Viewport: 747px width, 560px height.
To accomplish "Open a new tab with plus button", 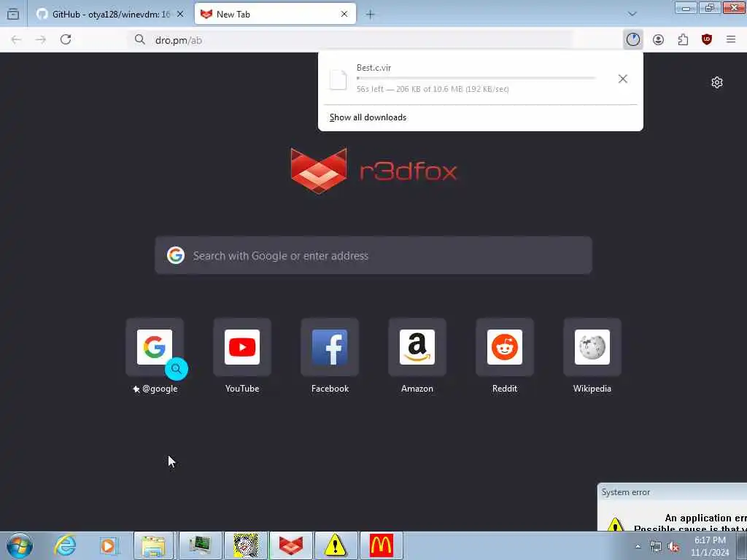I will pos(370,15).
